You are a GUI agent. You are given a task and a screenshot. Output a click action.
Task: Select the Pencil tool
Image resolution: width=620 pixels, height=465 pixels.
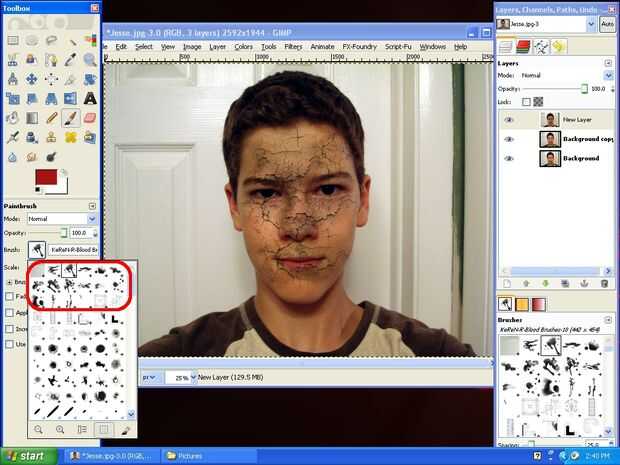[51, 118]
